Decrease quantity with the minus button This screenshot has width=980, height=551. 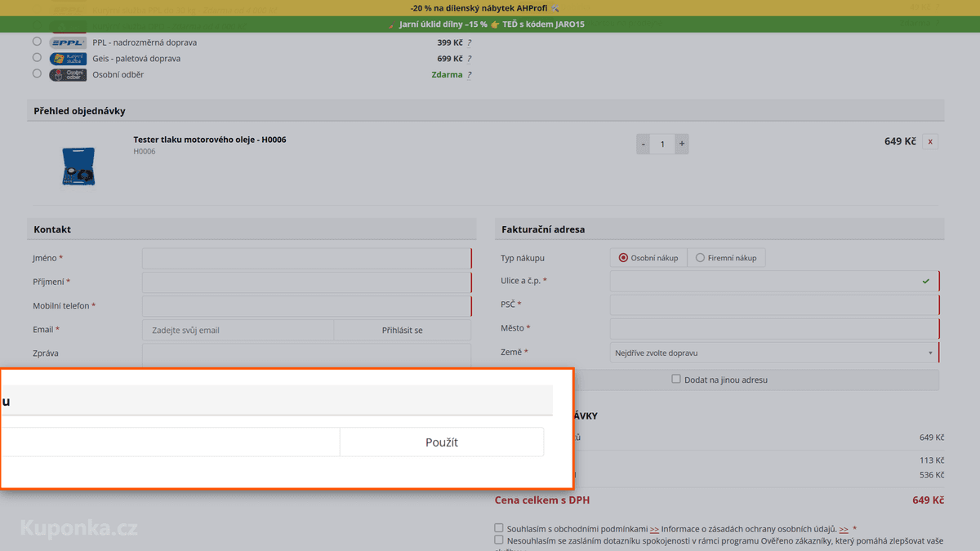[644, 144]
